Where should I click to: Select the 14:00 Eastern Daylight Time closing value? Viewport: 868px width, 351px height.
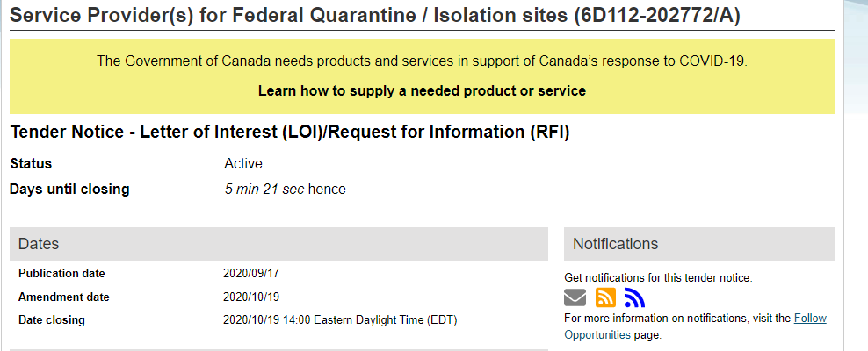[340, 320]
